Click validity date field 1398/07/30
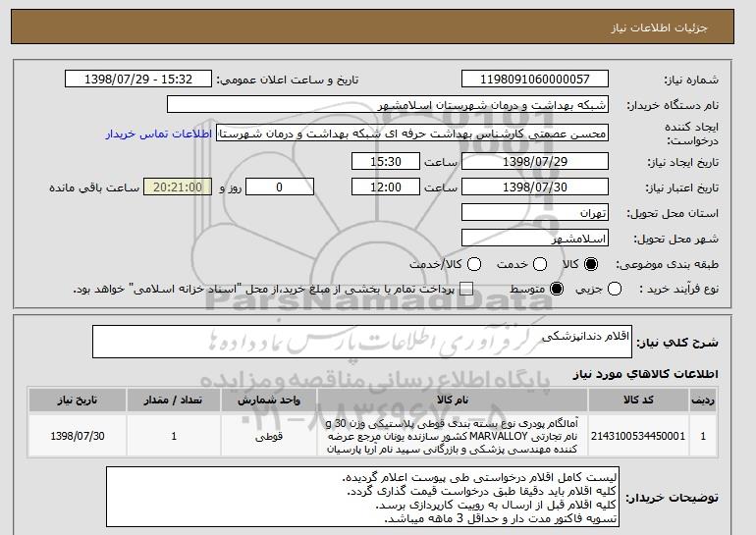 535,187
